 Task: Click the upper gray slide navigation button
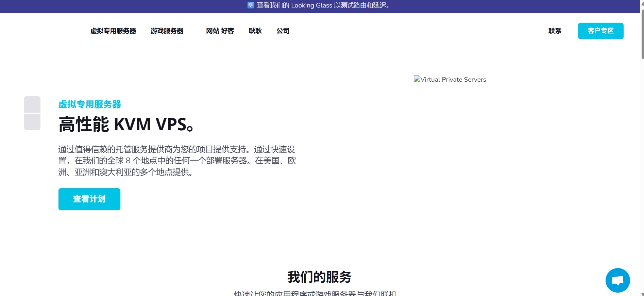tap(32, 104)
